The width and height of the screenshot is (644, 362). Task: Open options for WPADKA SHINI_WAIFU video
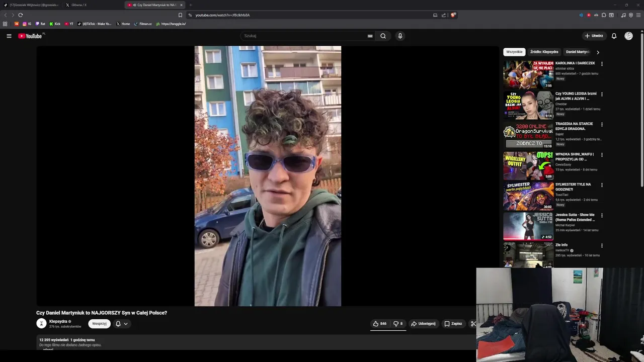(x=602, y=155)
